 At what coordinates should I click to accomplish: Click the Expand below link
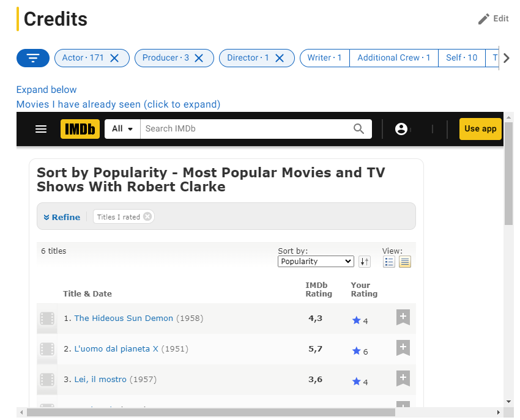[x=46, y=90]
